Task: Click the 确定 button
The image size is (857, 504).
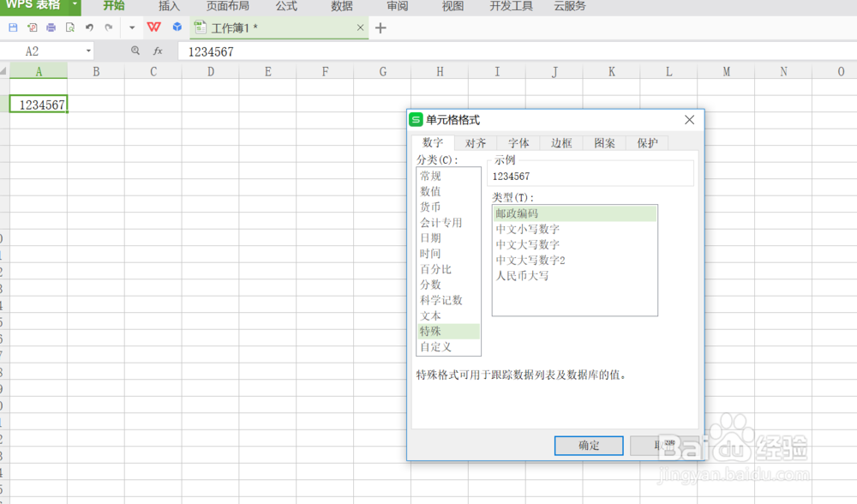Action: tap(589, 446)
